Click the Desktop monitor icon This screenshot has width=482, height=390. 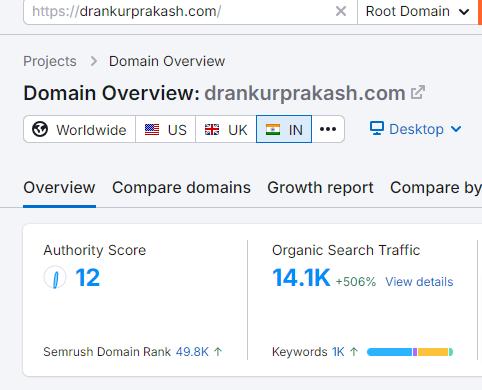[377, 129]
